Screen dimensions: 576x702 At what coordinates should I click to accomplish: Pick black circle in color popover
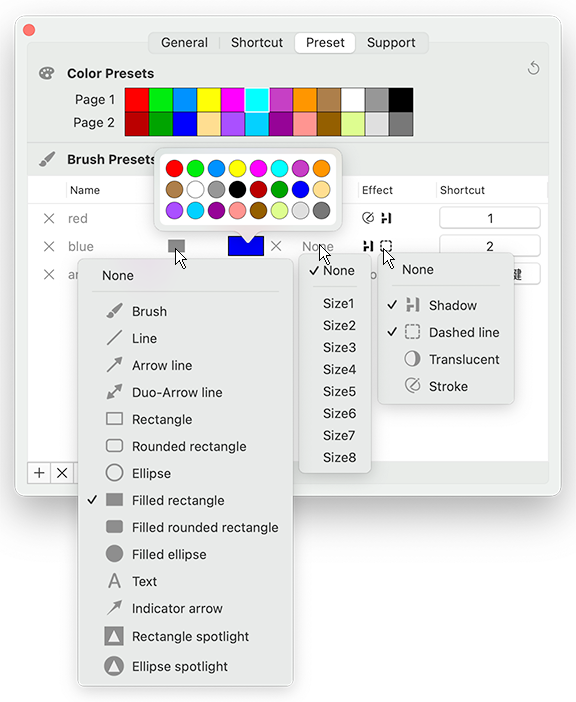tap(238, 189)
